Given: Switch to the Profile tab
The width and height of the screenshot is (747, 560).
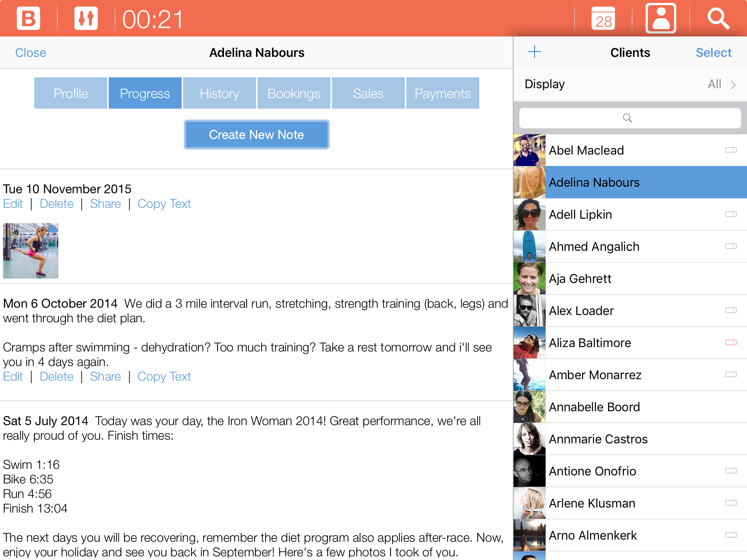Looking at the screenshot, I should (x=71, y=93).
